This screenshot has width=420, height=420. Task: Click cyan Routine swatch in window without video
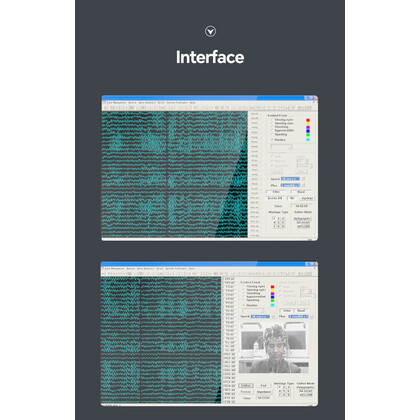tap(308, 140)
